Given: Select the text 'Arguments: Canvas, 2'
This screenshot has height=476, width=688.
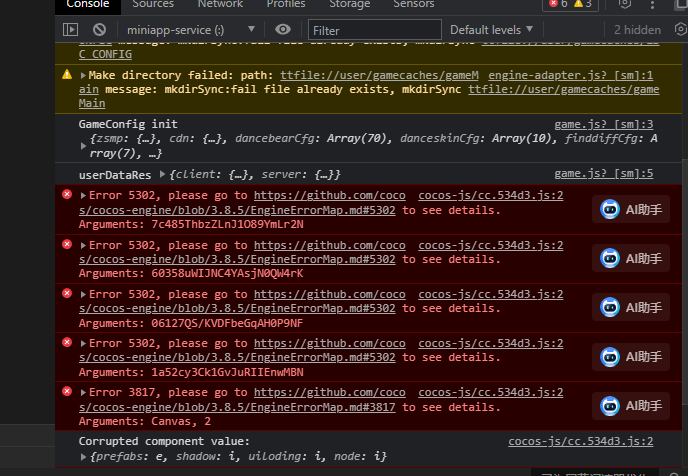Looking at the screenshot, I should [145, 422].
